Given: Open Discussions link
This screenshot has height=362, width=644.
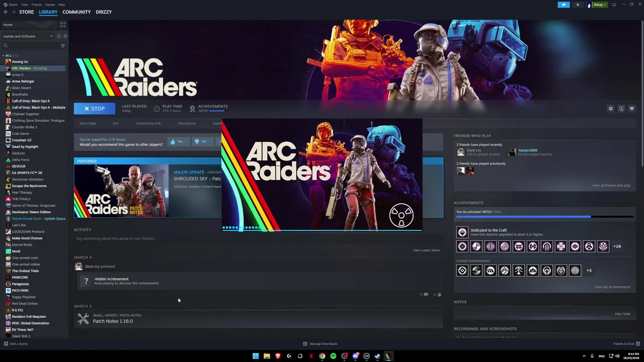Looking at the screenshot, I should tap(187, 123).
